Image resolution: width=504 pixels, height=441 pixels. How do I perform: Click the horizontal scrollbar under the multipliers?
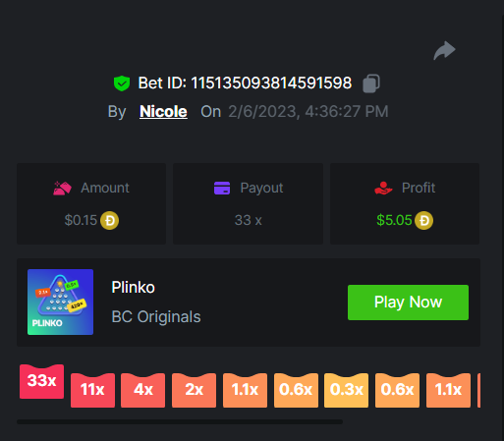coord(180,421)
